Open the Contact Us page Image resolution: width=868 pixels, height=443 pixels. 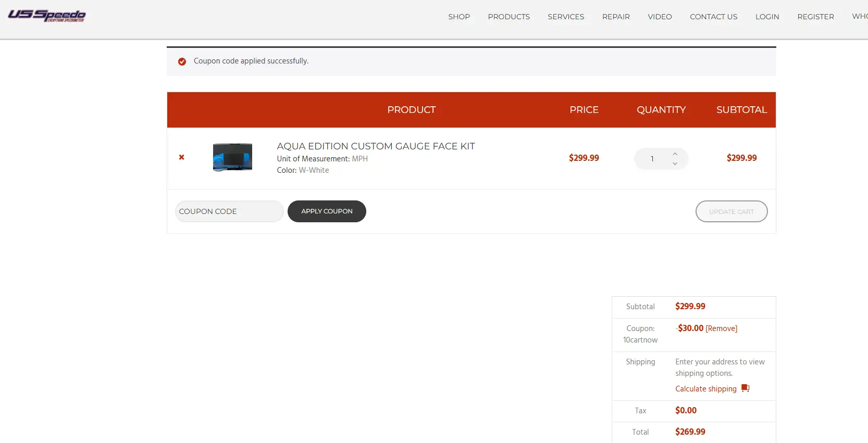point(713,17)
